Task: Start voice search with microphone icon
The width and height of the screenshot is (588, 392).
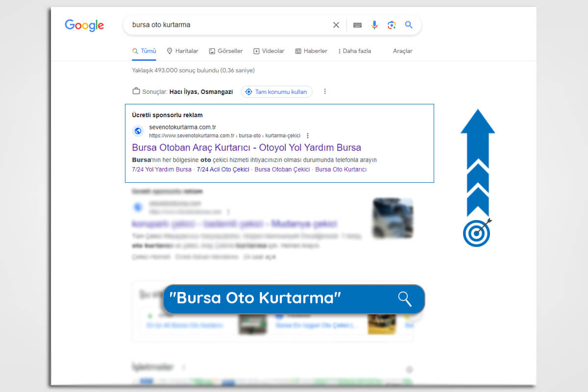Action: pos(374,25)
